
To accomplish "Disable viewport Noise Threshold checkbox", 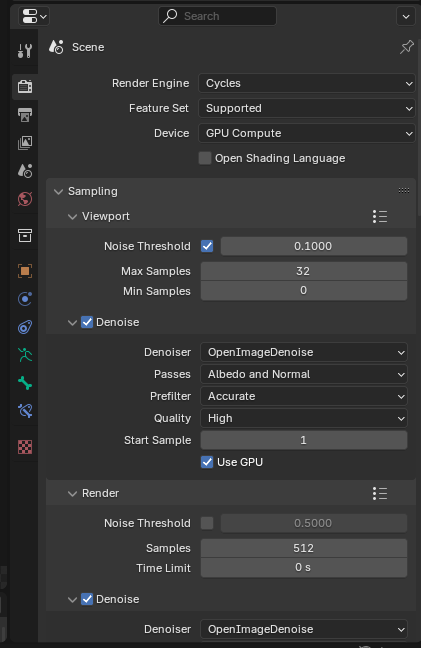I will (207, 246).
